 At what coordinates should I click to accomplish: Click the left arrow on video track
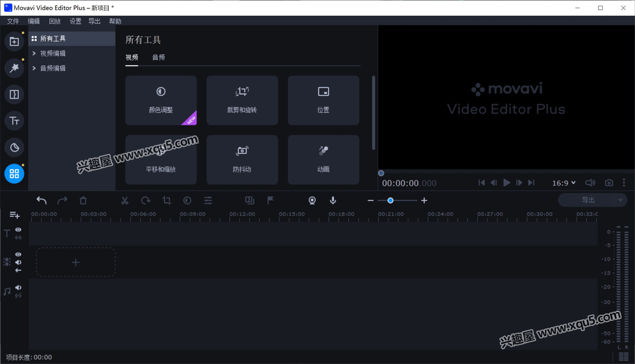(x=19, y=270)
